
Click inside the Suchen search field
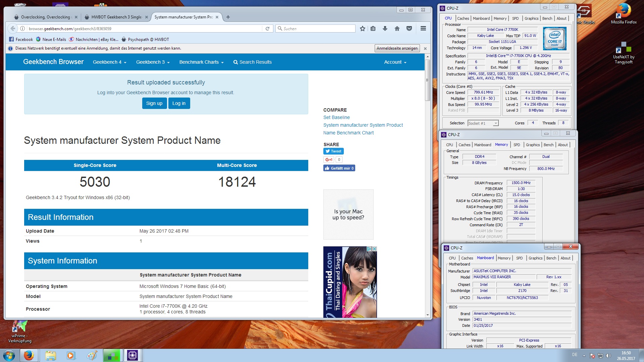[315, 28]
